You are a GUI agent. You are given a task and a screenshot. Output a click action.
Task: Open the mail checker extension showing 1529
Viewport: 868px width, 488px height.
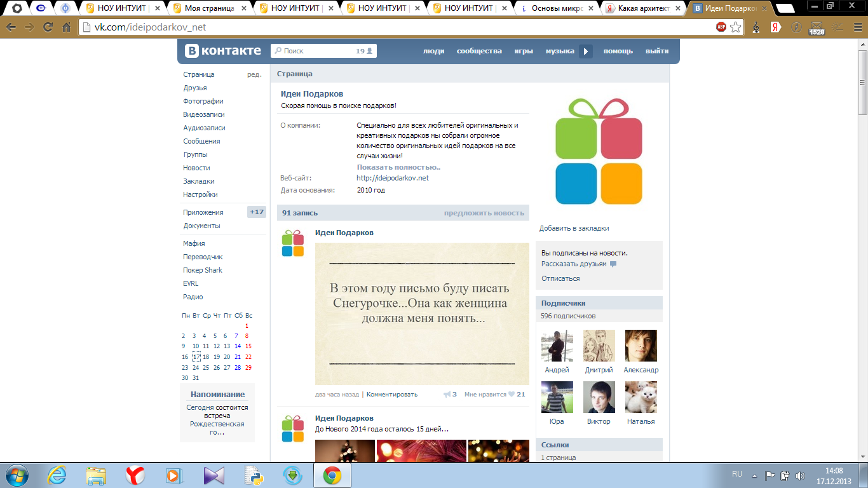[x=817, y=28]
